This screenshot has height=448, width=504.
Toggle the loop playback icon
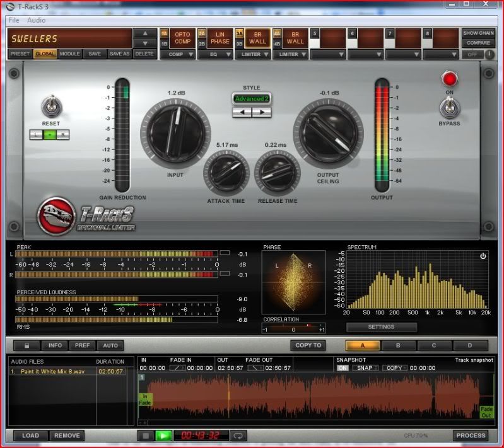(x=238, y=435)
